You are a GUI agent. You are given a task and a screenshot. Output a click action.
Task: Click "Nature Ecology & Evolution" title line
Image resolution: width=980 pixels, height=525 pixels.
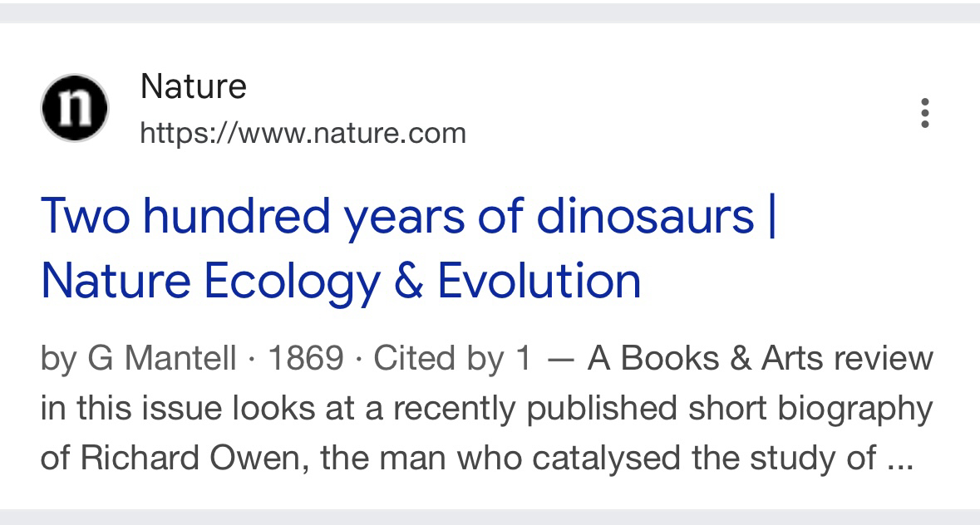[x=341, y=281]
